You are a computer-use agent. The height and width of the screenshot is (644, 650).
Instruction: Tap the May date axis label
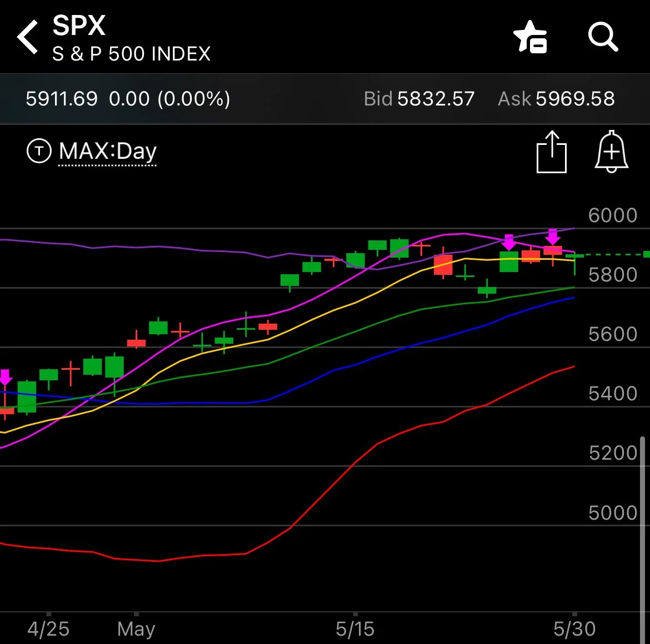[x=136, y=630]
